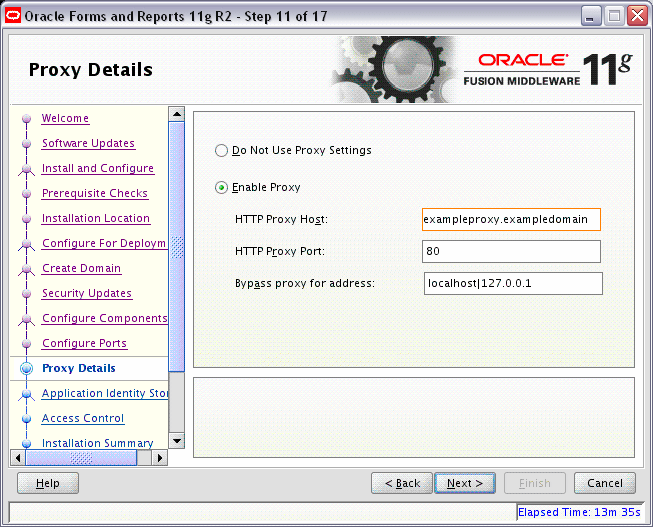The image size is (653, 527).
Task: Click step list scroll right arrow
Action: coord(160,458)
